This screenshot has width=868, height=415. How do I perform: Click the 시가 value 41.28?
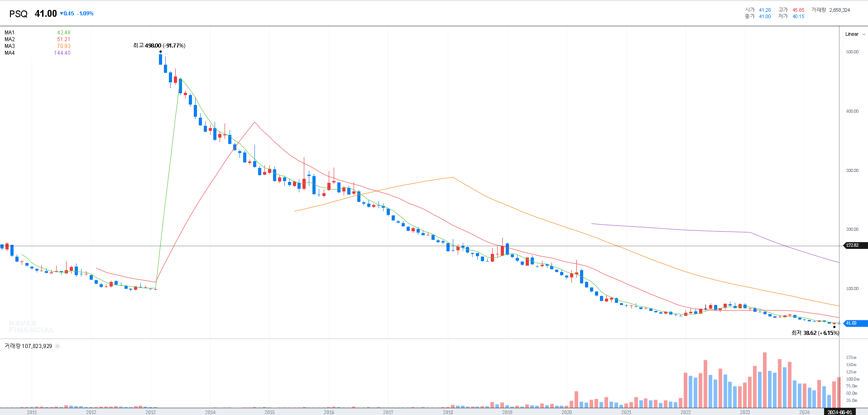[x=765, y=10]
